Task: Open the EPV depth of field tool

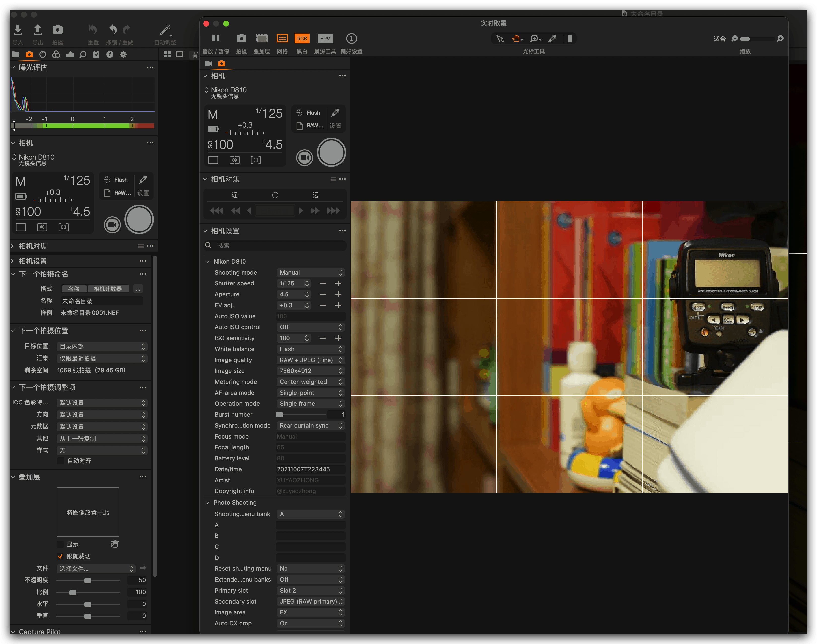Action: tap(325, 38)
